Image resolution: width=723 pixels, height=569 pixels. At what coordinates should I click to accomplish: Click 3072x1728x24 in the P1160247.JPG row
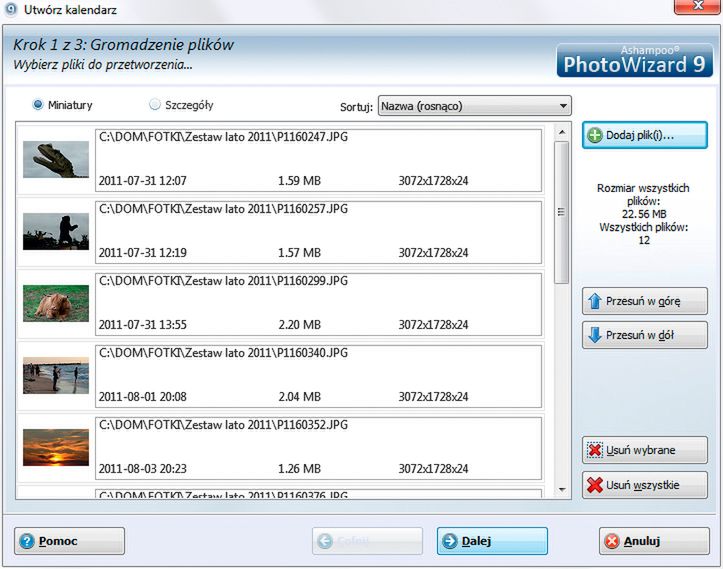pyautogui.click(x=433, y=181)
